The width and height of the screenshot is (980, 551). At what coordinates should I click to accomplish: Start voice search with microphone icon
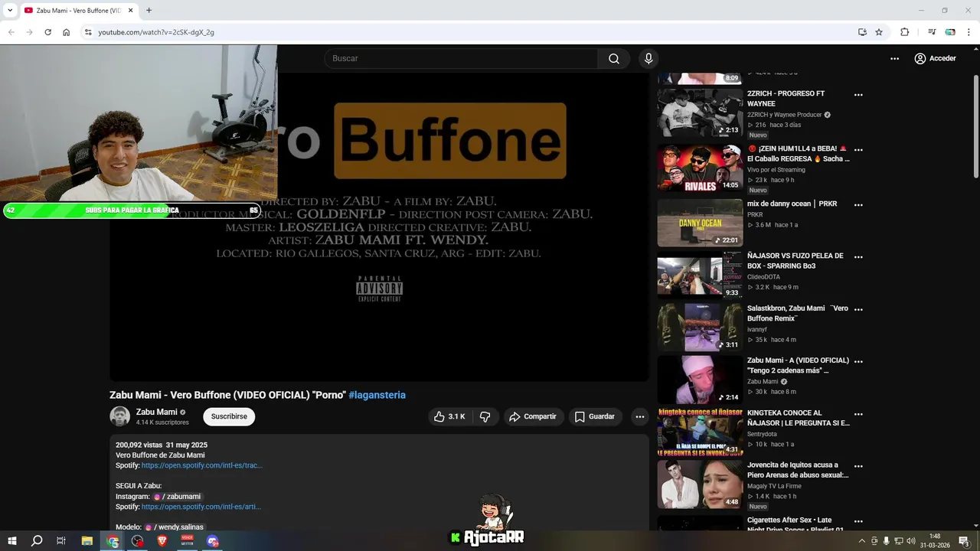pyautogui.click(x=648, y=59)
